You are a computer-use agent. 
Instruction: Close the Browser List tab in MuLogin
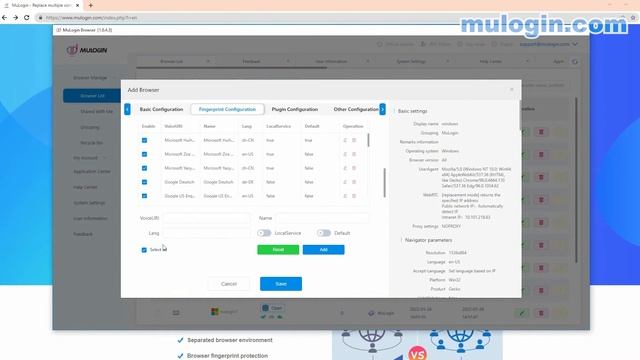[208, 62]
